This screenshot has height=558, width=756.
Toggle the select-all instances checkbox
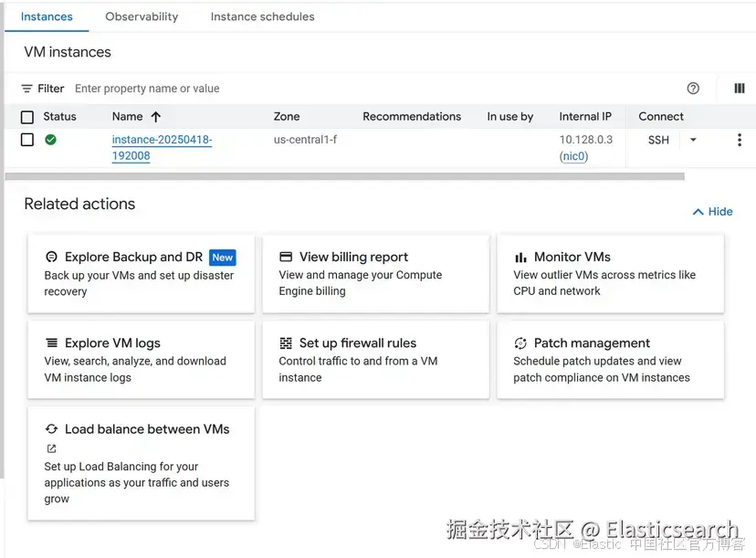27,117
